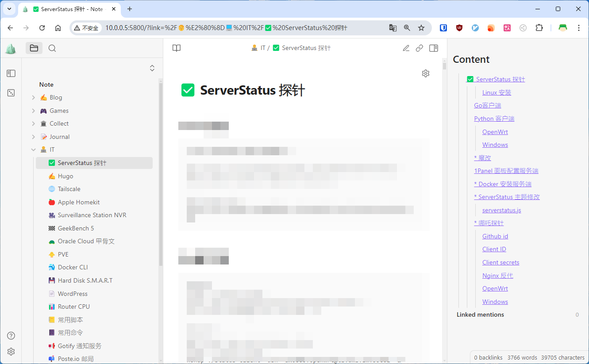Image resolution: width=589 pixels, height=364 pixels.
Task: Jump to * Docker 安装服务端 heading
Action: click(503, 184)
